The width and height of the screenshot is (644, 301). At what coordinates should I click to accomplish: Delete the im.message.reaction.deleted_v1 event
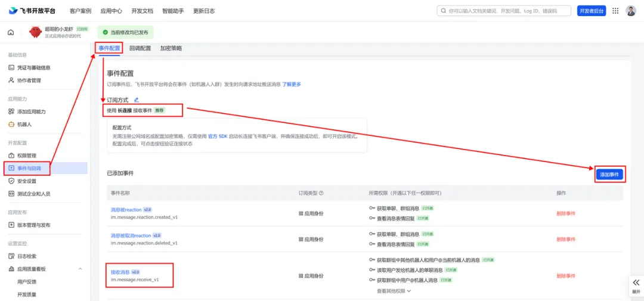(566, 239)
